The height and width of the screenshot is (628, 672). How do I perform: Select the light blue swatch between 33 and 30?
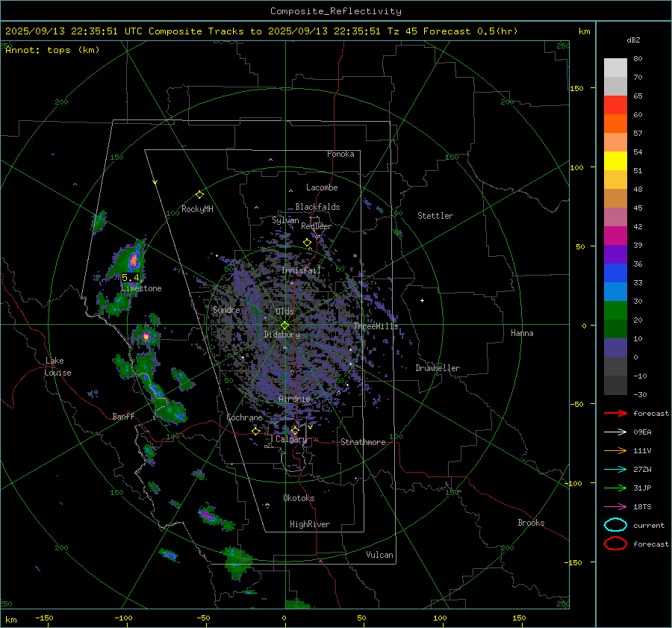(615, 291)
